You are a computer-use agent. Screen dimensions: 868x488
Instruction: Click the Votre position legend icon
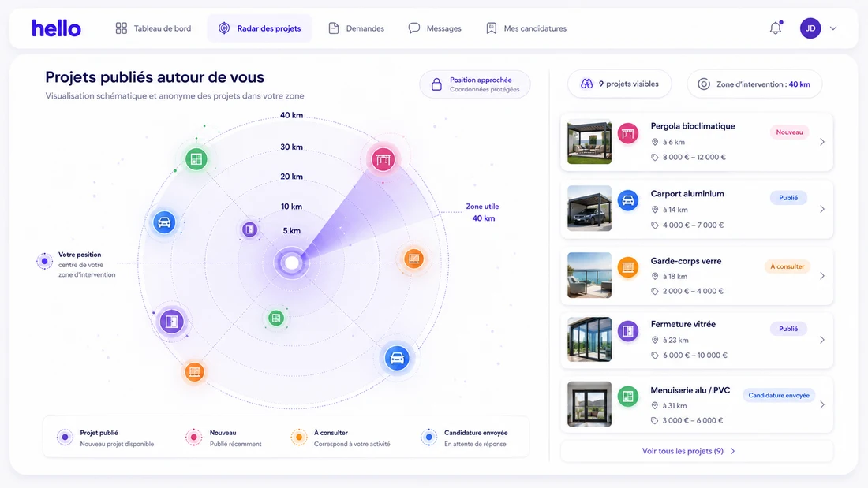pos(45,261)
